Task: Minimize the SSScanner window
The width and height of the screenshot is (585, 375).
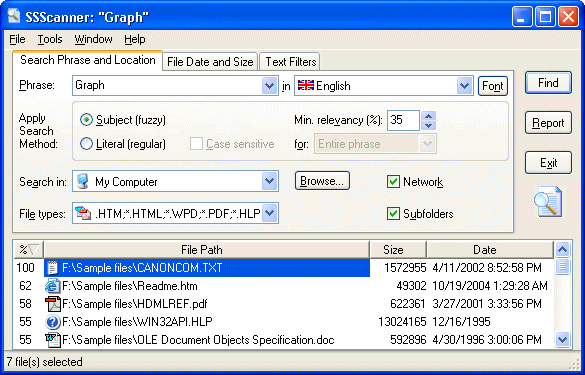Action: click(522, 17)
